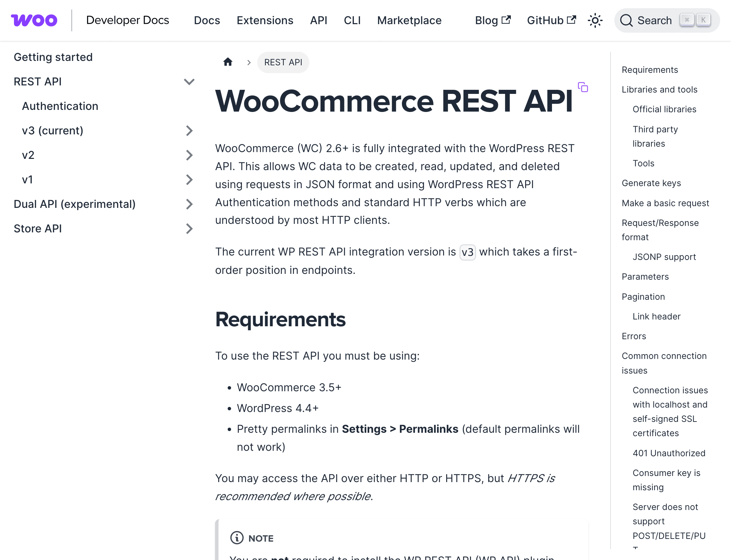Image resolution: width=731 pixels, height=560 pixels.
Task: Select Store API sidebar label
Action: 38,229
